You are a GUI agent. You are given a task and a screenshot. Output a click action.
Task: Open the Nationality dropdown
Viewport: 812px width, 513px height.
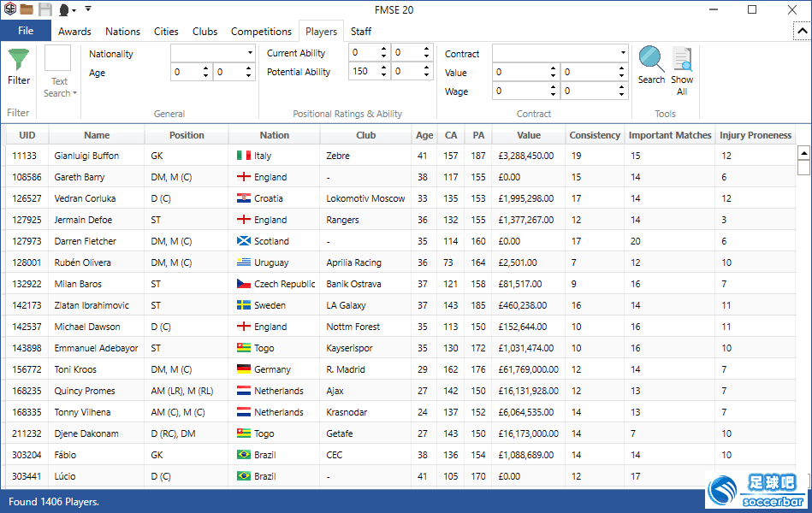point(212,53)
